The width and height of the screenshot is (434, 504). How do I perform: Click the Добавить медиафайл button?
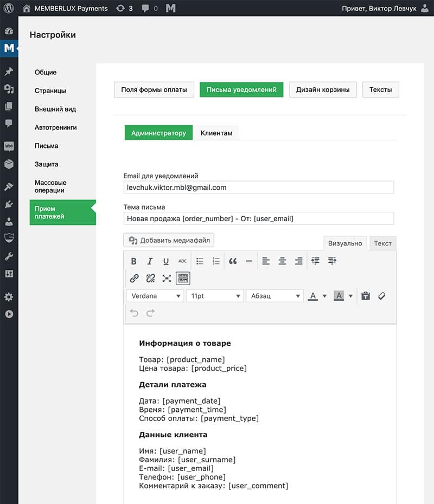(169, 240)
